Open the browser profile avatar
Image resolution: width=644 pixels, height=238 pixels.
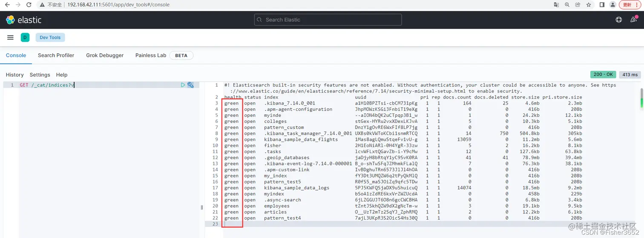(x=612, y=5)
